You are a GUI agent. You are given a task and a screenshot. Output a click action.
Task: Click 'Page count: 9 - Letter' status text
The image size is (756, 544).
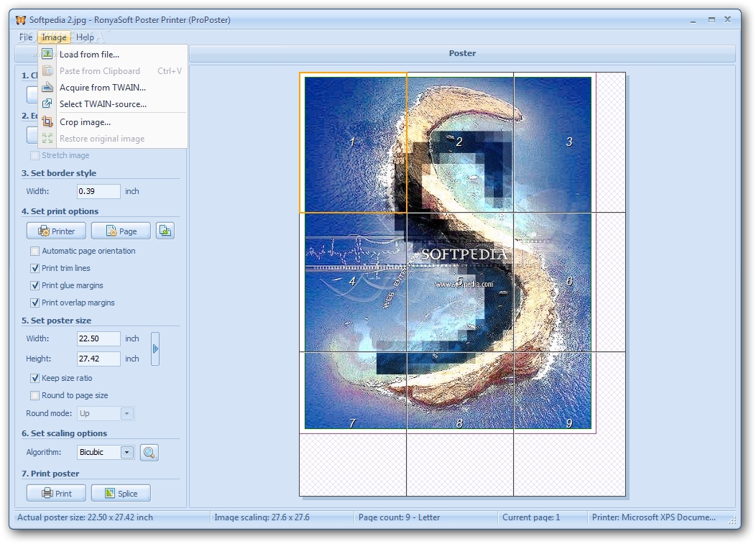tap(400, 517)
